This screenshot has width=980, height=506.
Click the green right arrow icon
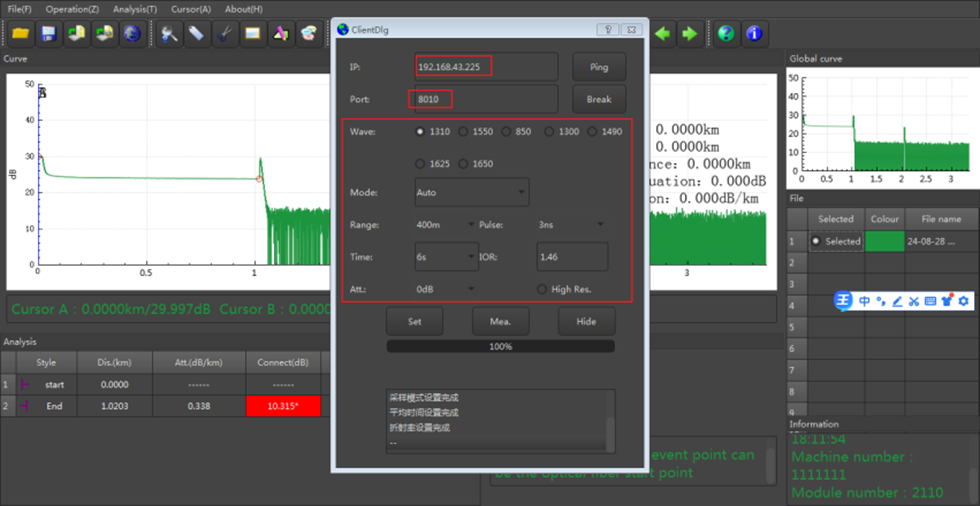pyautogui.click(x=689, y=33)
